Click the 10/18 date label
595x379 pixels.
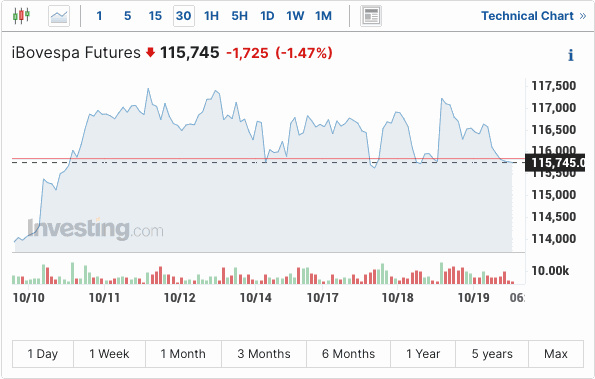[397, 298]
